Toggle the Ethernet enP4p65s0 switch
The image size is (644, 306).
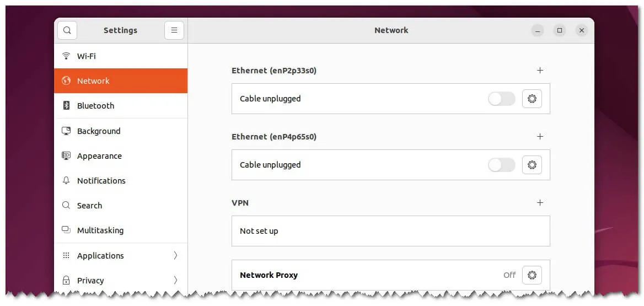pyautogui.click(x=501, y=165)
